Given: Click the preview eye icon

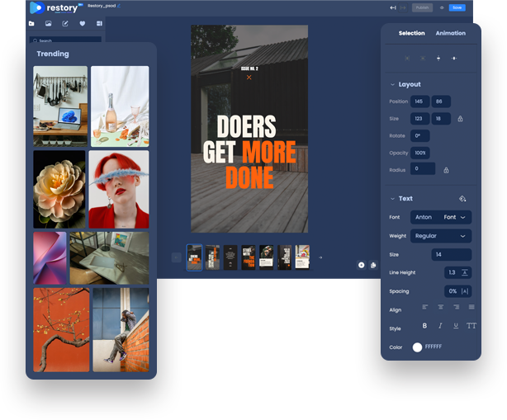Looking at the screenshot, I should (x=442, y=7).
